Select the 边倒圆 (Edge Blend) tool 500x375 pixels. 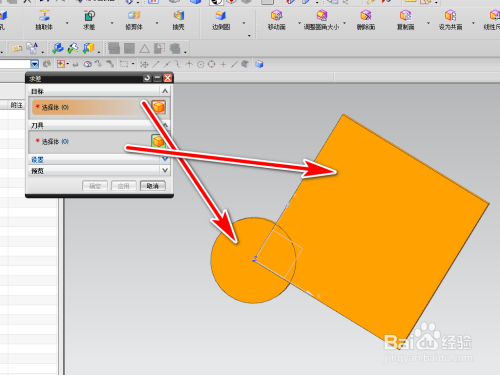tap(221, 19)
